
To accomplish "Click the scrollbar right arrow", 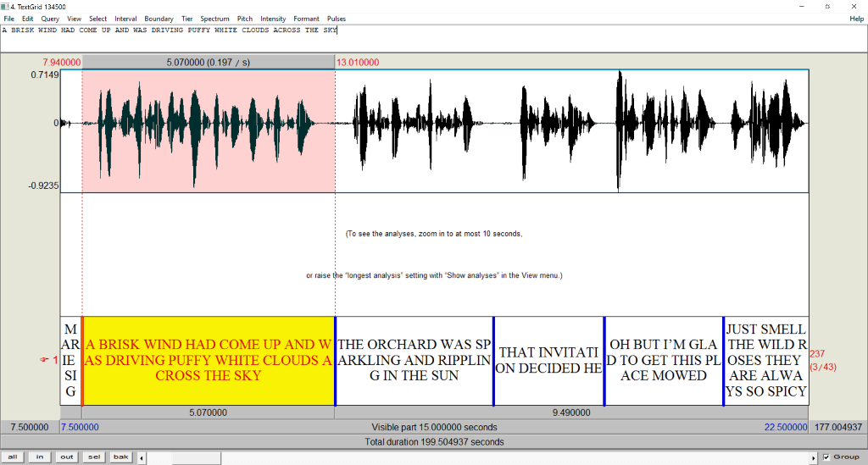I will pos(813,458).
